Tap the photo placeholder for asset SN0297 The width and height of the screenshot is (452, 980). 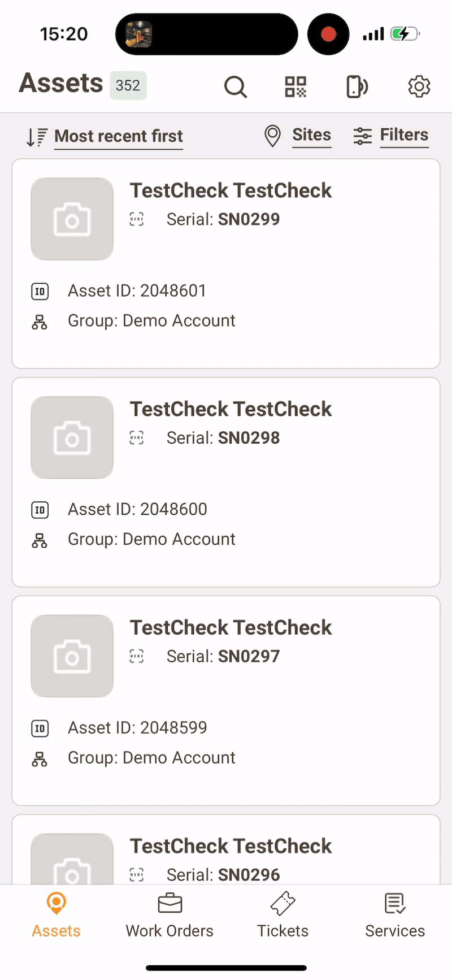click(72, 656)
